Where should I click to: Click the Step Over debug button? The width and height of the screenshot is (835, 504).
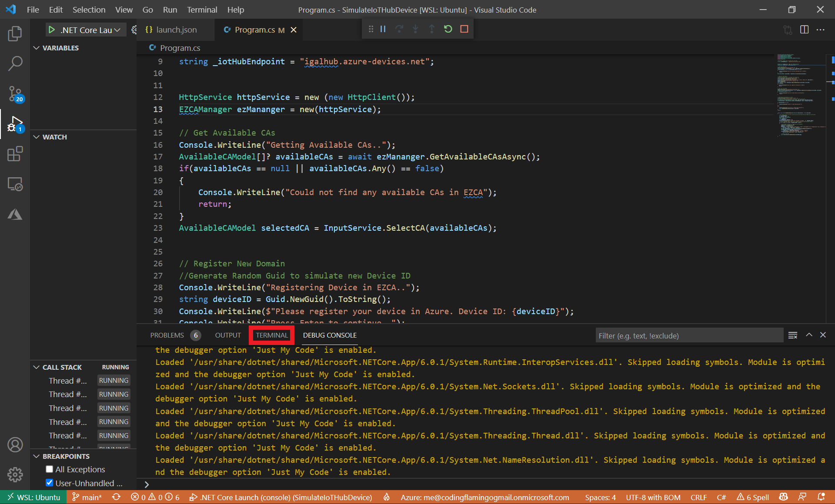(399, 29)
